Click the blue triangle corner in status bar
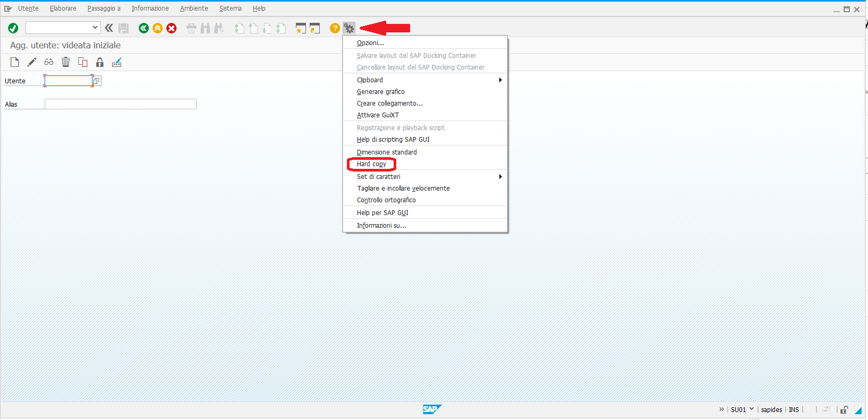868x420 pixels. [858, 410]
